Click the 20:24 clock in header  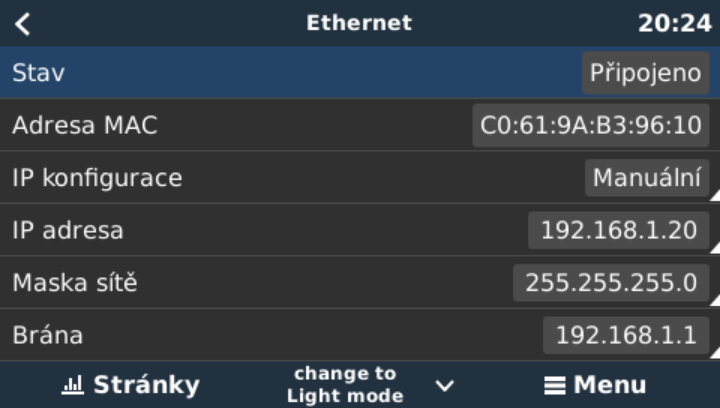point(674,24)
